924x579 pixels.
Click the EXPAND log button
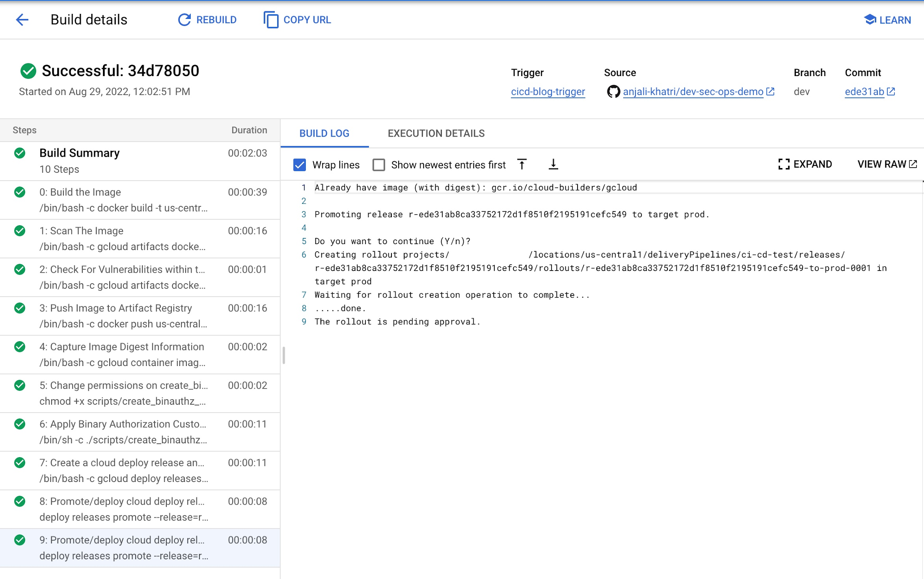point(805,164)
